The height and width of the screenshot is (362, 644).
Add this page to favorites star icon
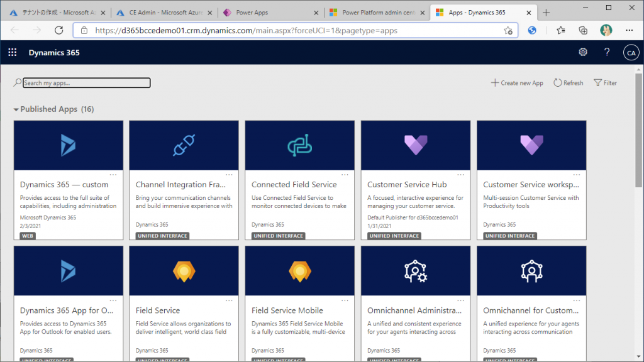click(508, 30)
